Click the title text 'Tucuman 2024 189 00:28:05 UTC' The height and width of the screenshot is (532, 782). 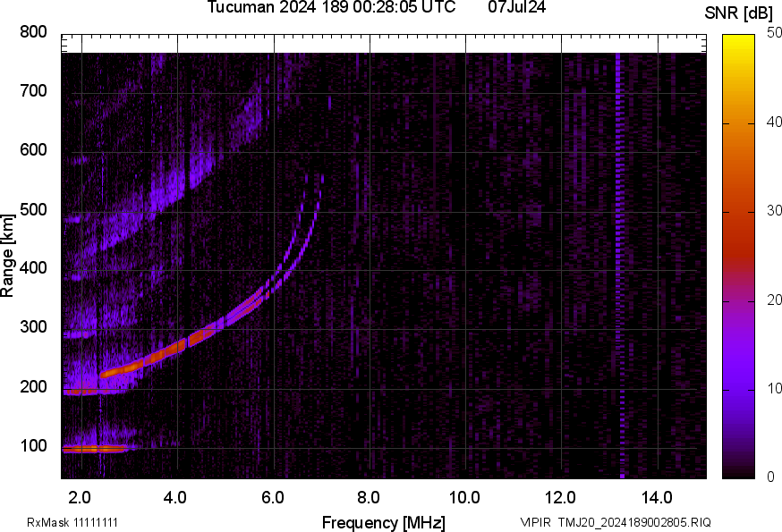coord(331,7)
